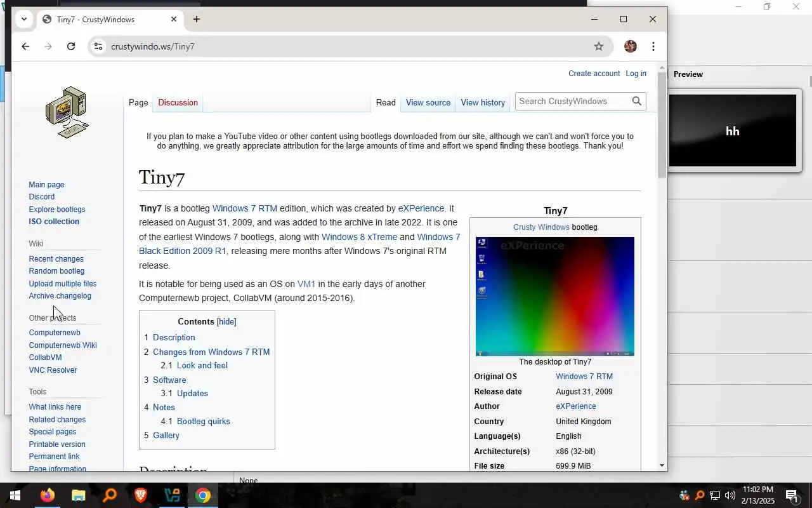Open the Tiny7 desktop screenshot thumbnail
Viewport: 812px width, 508px height.
(x=555, y=297)
